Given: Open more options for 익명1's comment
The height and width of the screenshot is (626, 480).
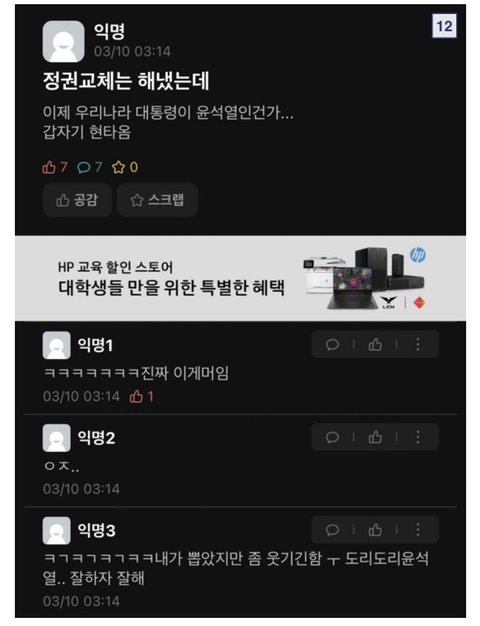Looking at the screenshot, I should click(x=418, y=344).
